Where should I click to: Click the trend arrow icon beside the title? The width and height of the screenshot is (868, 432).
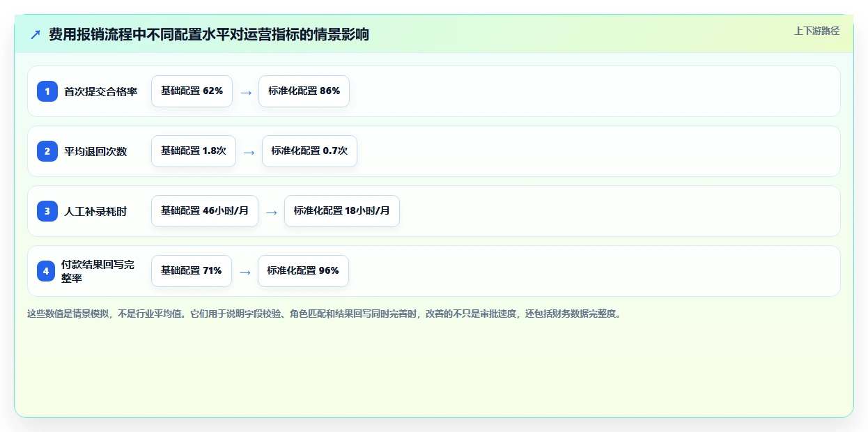click(x=36, y=35)
